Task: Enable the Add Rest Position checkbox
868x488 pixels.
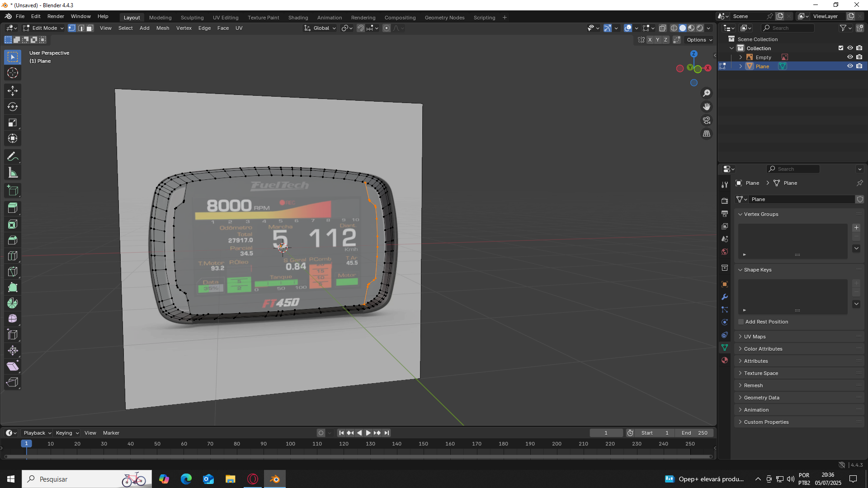Action: [741, 322]
